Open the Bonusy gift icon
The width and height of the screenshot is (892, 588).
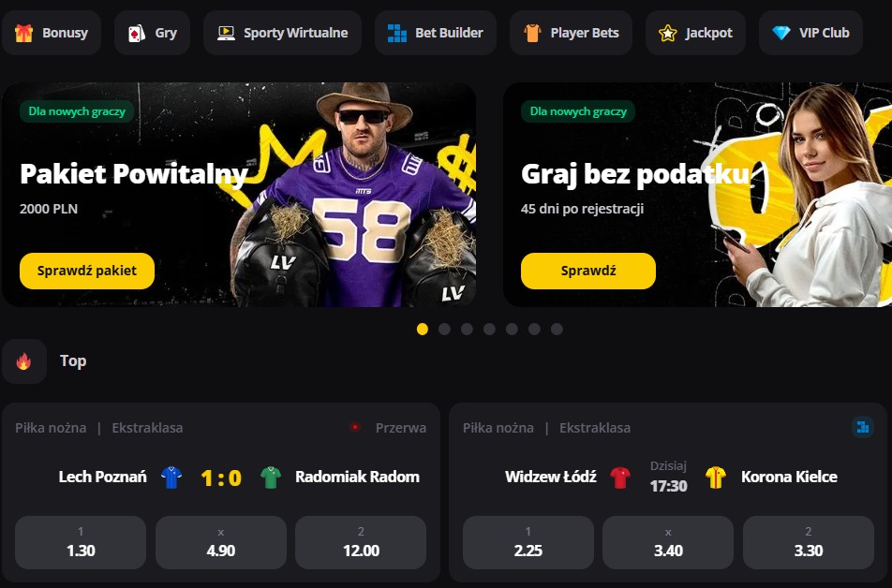(x=23, y=33)
